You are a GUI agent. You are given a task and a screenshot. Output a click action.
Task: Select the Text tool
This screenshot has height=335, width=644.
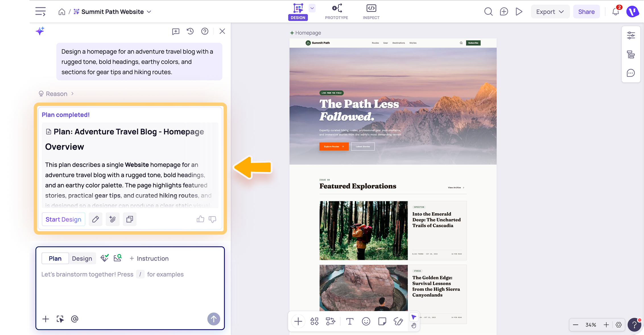click(350, 322)
